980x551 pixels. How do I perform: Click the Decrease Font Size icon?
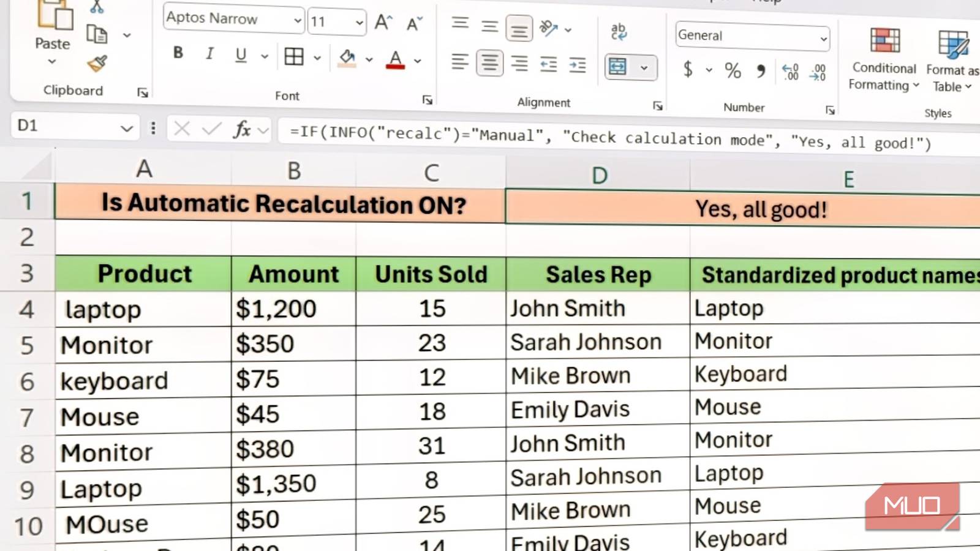(x=411, y=23)
